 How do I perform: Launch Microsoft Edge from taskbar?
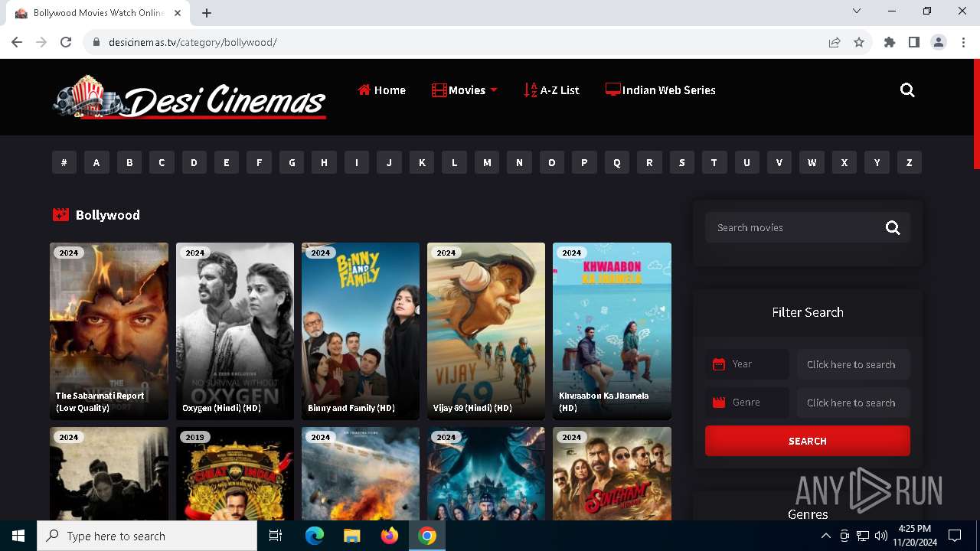click(315, 536)
